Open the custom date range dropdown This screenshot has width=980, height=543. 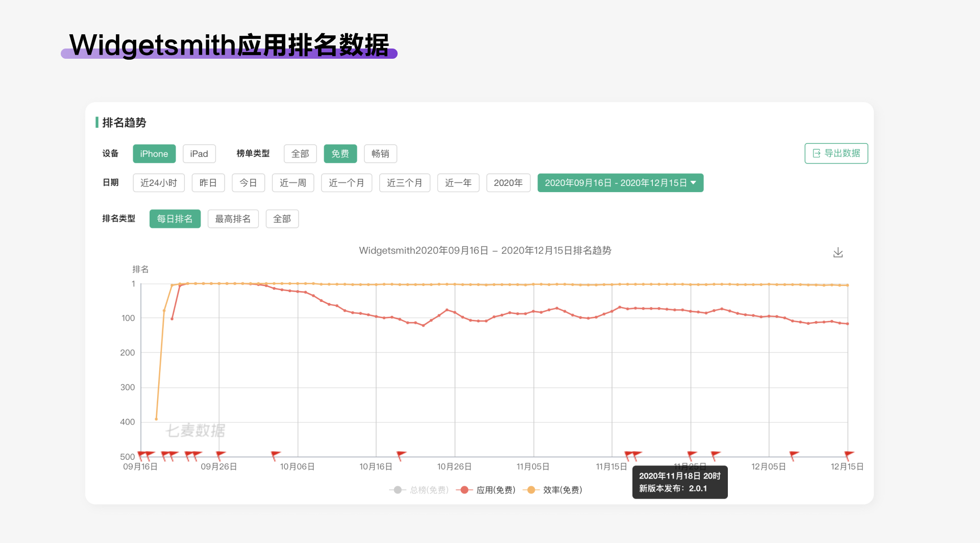pos(620,183)
